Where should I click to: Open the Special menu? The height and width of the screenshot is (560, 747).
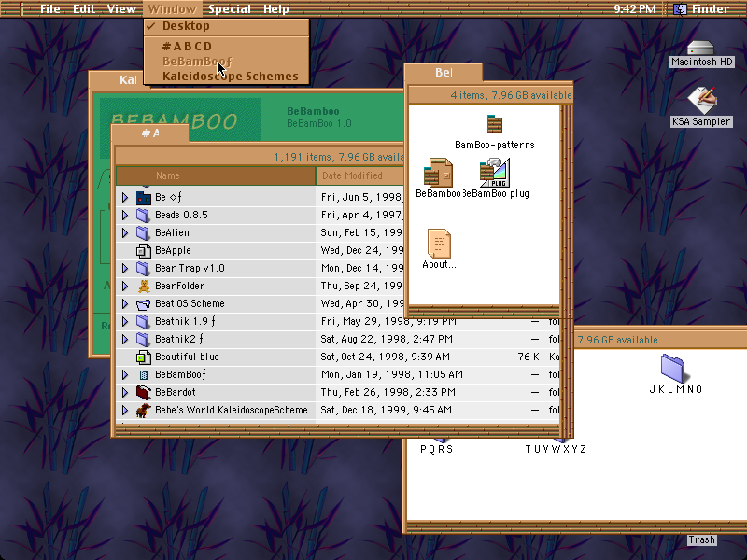(x=230, y=9)
